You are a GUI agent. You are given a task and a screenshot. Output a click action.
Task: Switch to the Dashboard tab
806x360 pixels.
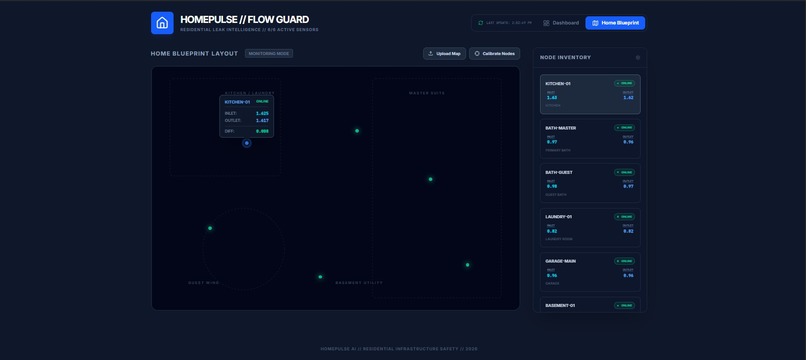(561, 23)
